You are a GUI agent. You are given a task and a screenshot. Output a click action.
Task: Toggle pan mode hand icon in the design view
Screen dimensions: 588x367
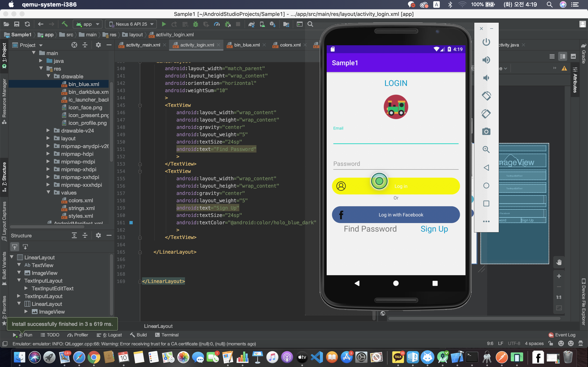click(x=559, y=262)
